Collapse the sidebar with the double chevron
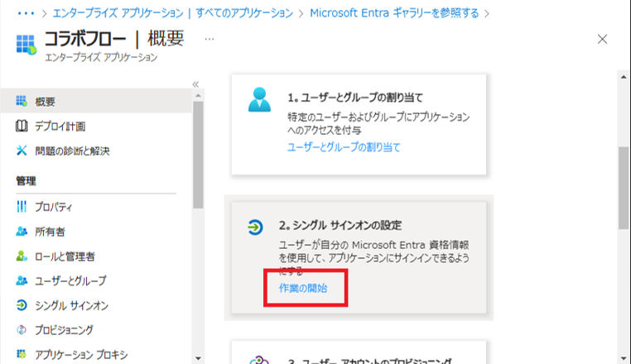 click(x=195, y=84)
